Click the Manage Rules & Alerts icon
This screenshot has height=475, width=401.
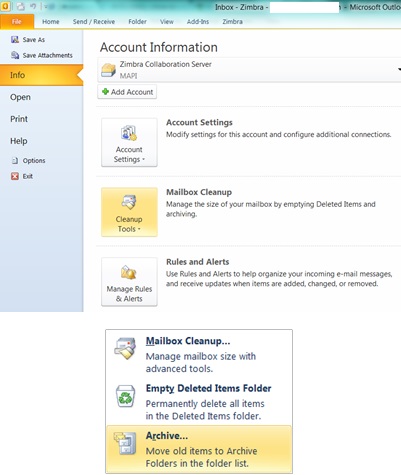click(129, 272)
